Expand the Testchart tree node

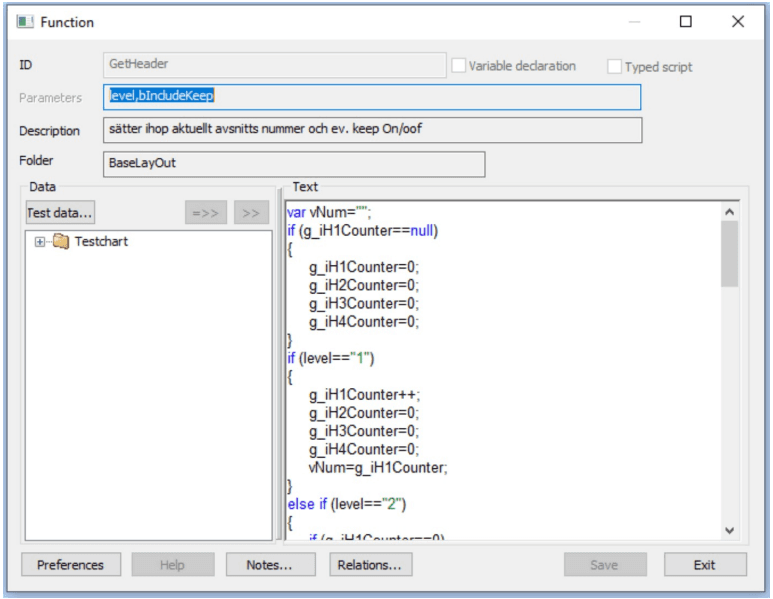(x=40, y=242)
